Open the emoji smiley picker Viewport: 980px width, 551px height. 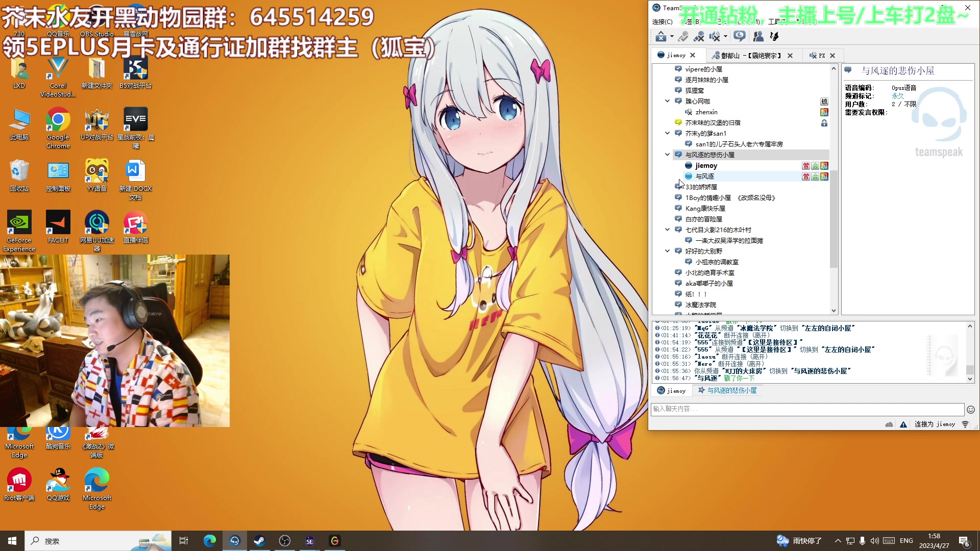(971, 410)
